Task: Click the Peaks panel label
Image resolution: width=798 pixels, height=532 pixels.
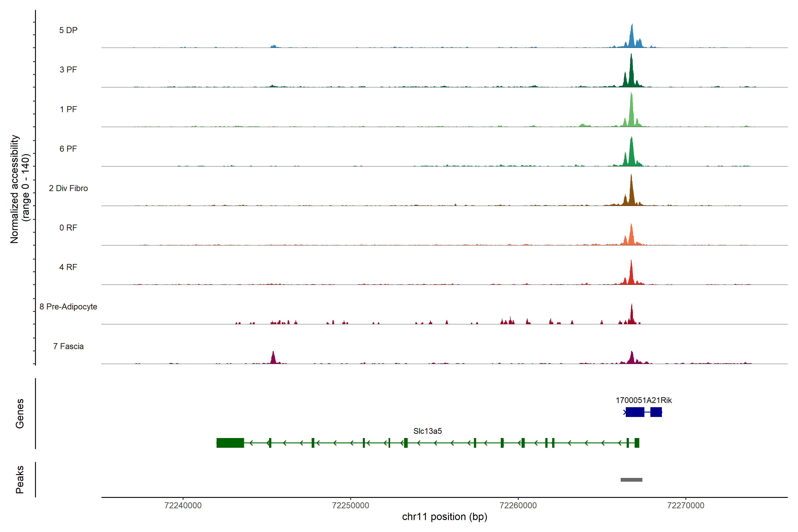Action: (x=20, y=479)
